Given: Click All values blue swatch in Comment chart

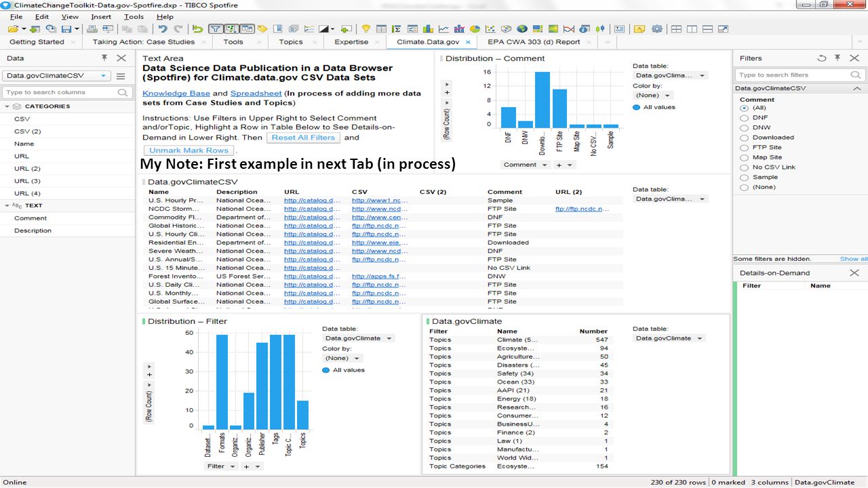Looking at the screenshot, I should point(637,107).
